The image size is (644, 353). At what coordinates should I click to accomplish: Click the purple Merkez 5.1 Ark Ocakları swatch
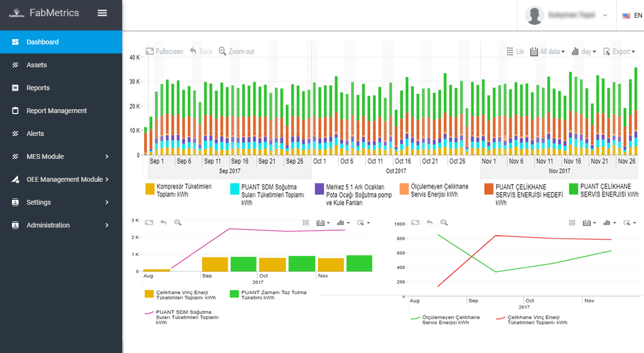click(x=319, y=189)
